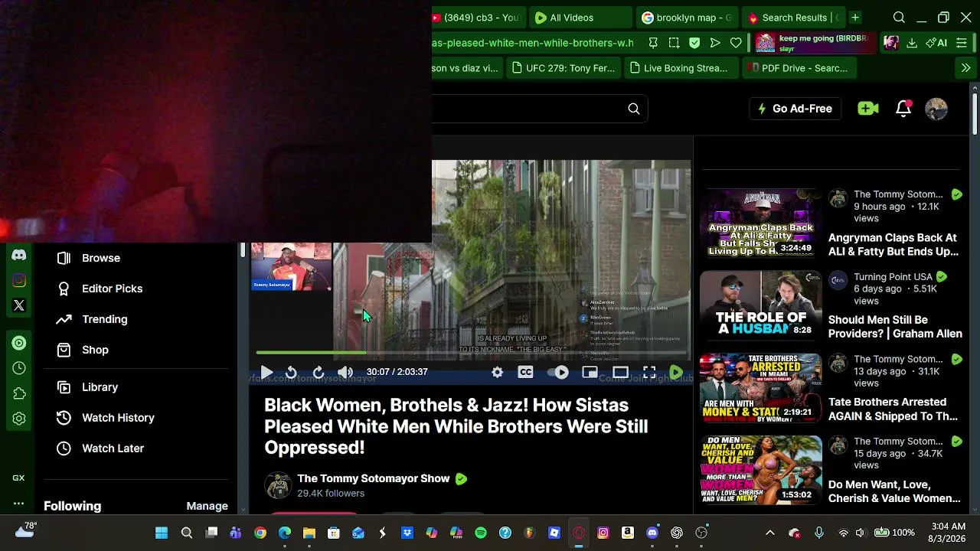980x551 pixels.
Task: Toggle closed captions CC button
Action: (x=525, y=372)
